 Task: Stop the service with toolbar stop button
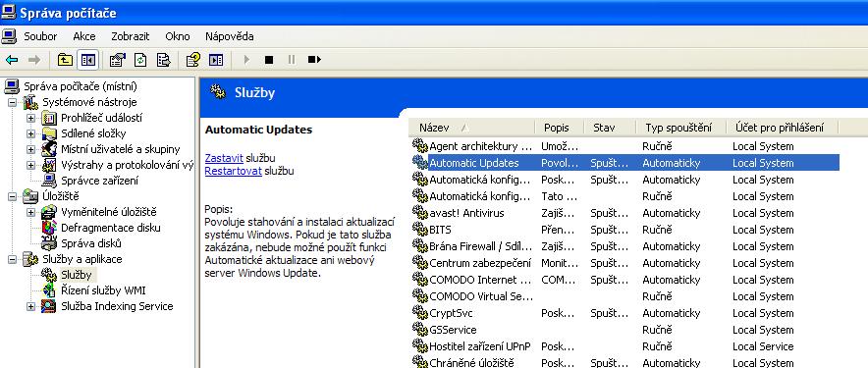coord(269,60)
